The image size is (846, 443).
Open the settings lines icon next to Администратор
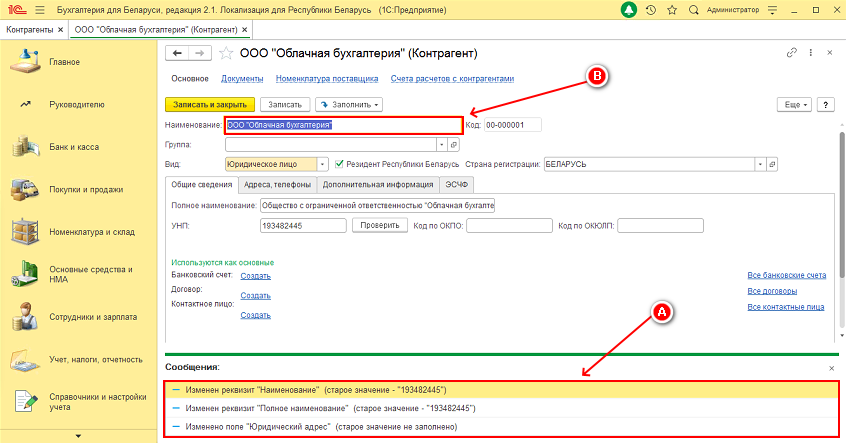(x=773, y=10)
